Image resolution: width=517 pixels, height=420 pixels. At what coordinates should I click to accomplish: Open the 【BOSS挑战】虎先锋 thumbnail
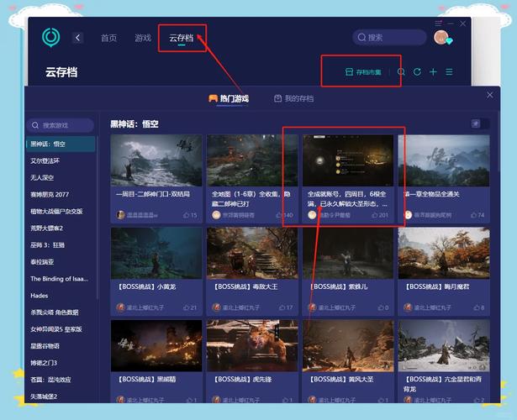pos(252,345)
